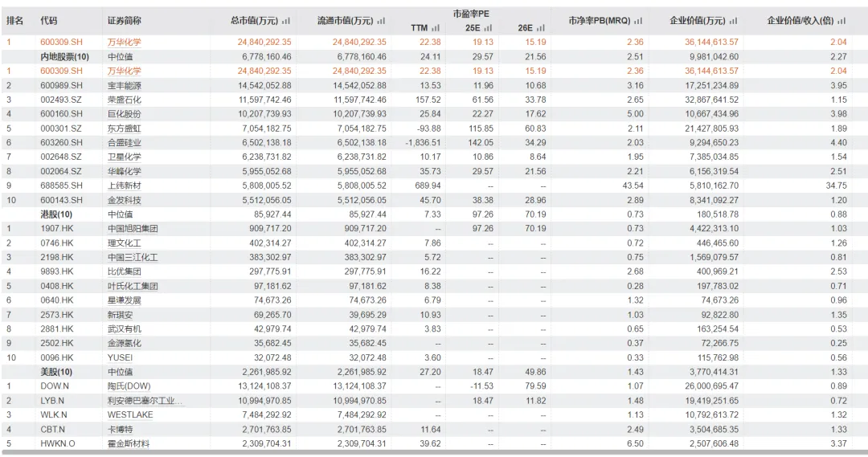This screenshot has width=868, height=457.
Task: Open the 卡博特 security link
Action: tap(120, 430)
